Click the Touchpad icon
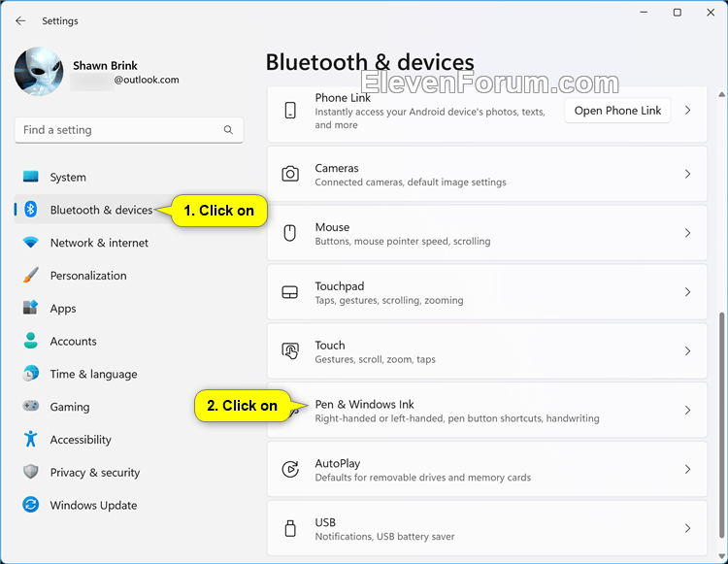 click(x=290, y=292)
